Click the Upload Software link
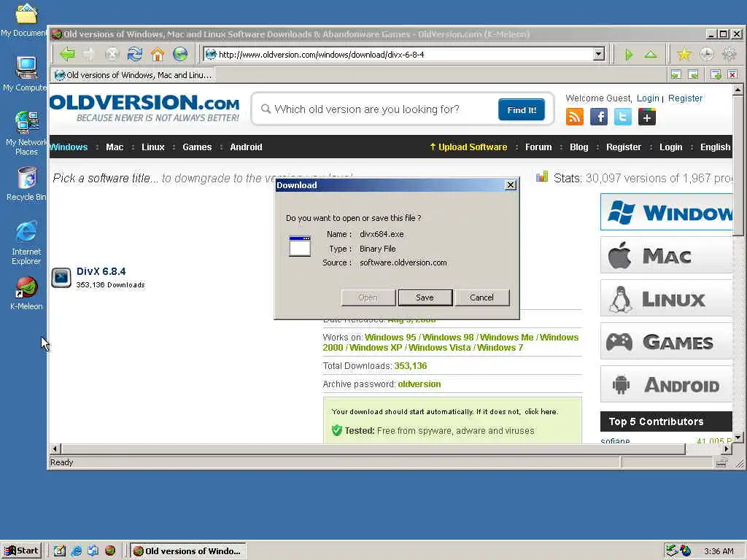The image size is (747, 560). pyautogui.click(x=468, y=147)
